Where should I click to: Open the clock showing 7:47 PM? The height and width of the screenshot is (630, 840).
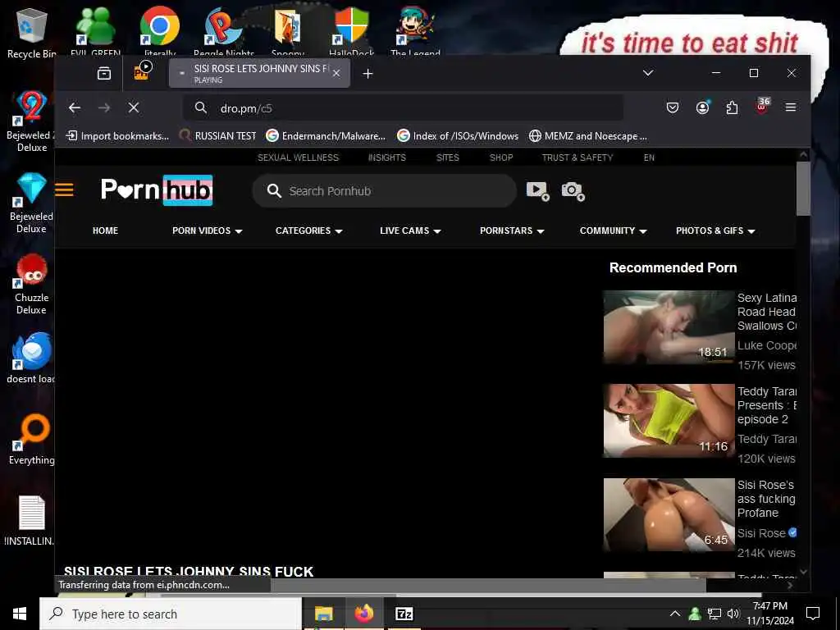tap(769, 614)
